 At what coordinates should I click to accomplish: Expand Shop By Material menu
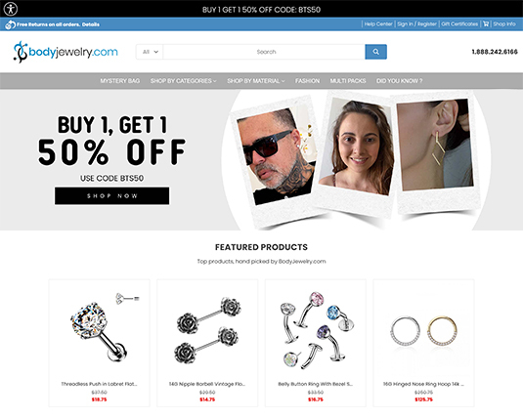pos(256,81)
